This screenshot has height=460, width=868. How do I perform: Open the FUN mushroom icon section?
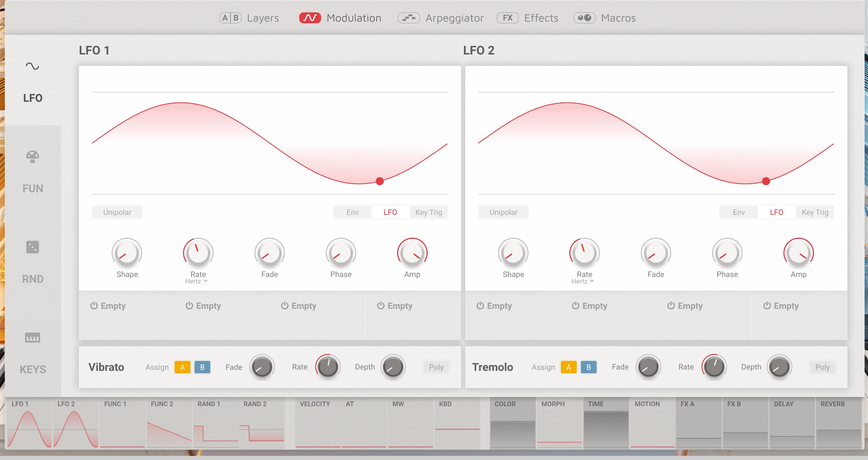coord(33,157)
